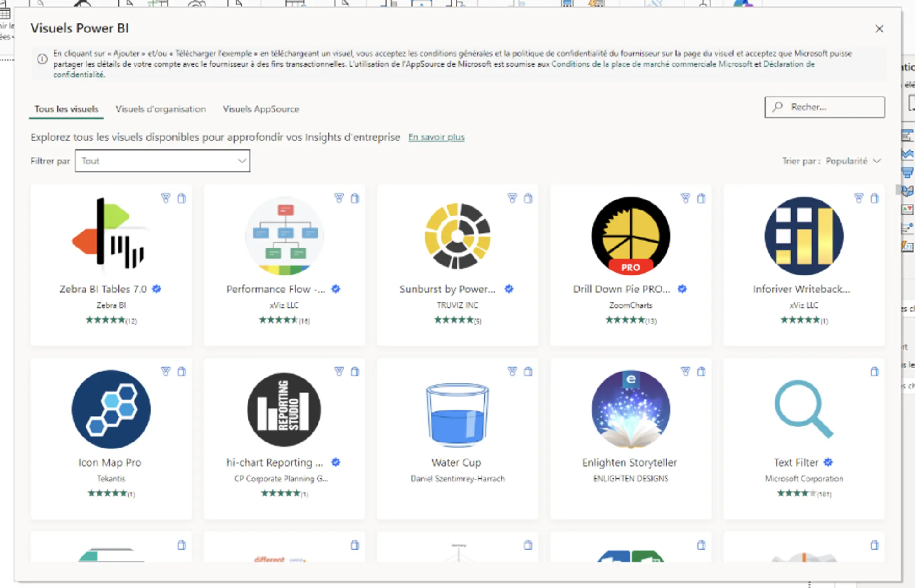
Task: Click shopping bag icon on Sunburst card
Action: tap(528, 198)
